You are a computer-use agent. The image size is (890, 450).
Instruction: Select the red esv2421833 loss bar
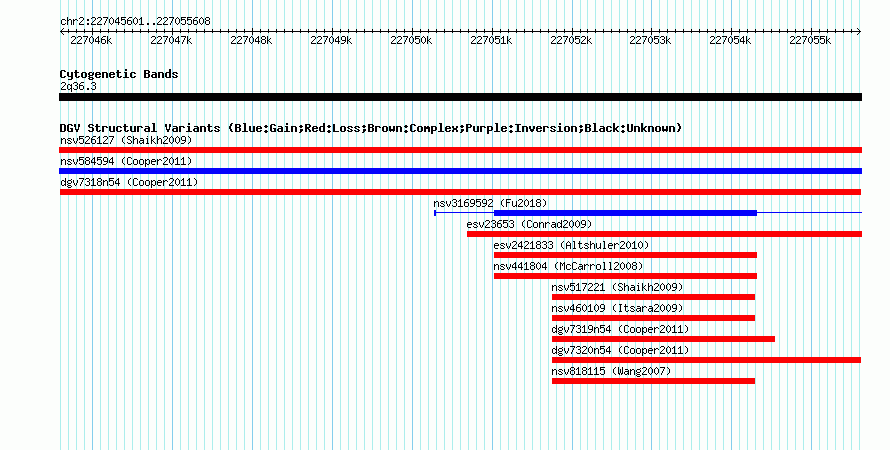click(x=625, y=255)
